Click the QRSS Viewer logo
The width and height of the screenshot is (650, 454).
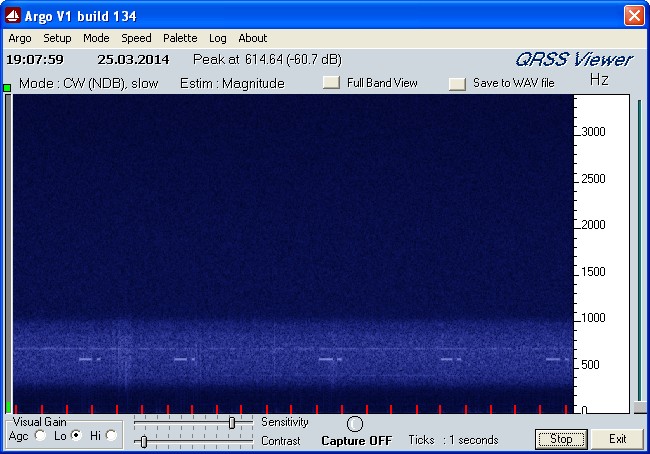[x=574, y=60]
